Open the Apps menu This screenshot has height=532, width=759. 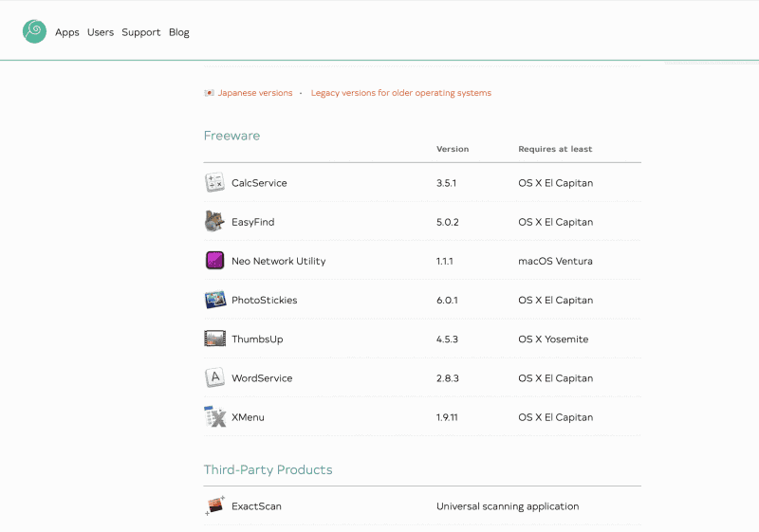(66, 32)
